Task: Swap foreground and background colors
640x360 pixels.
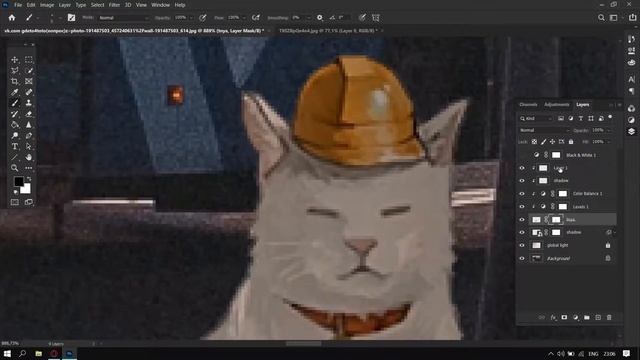Action: 29,179
